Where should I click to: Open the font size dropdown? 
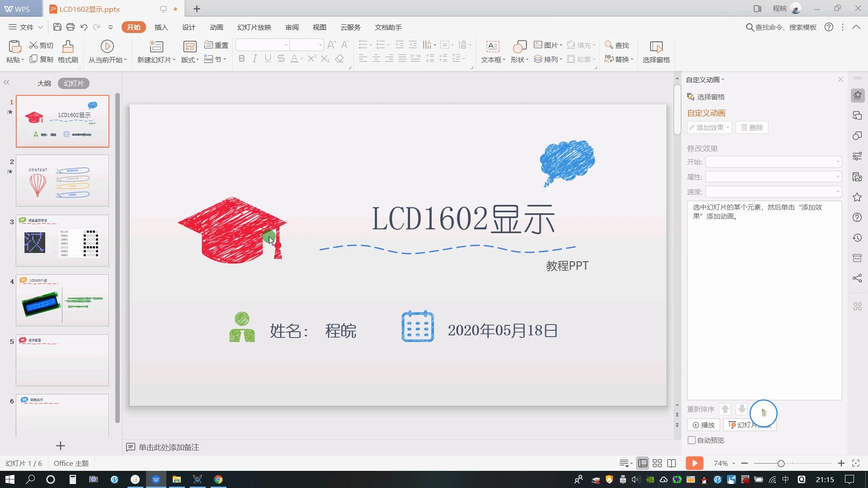point(321,45)
